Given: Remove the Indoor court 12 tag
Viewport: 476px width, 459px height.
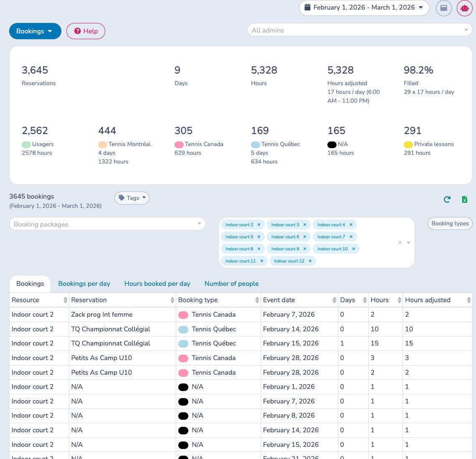Looking at the screenshot, I should (310, 261).
